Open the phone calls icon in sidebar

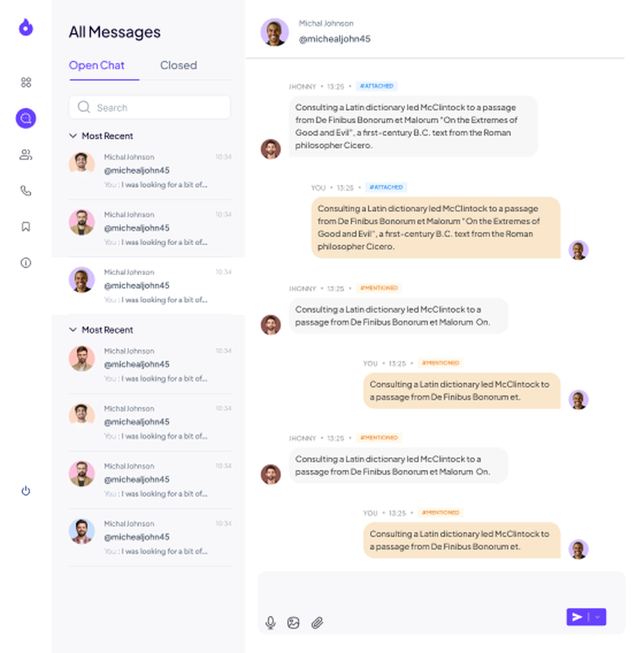(26, 191)
